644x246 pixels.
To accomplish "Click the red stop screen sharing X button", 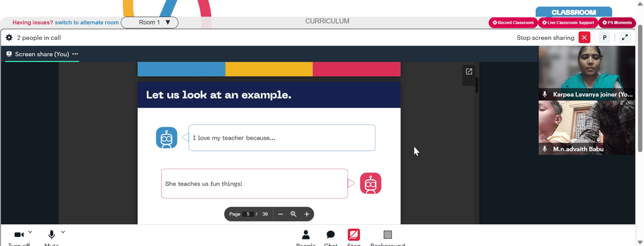I will 584,37.
